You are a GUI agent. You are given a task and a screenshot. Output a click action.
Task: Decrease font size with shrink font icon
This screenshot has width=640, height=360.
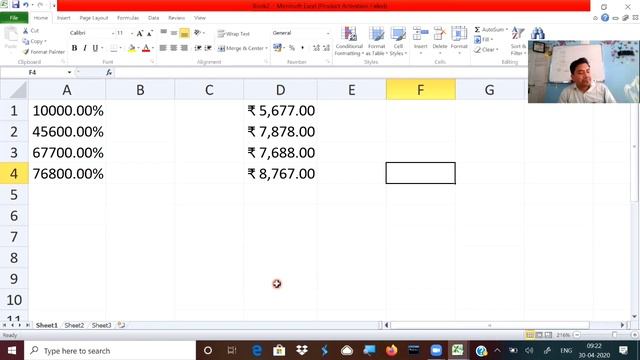[150, 33]
